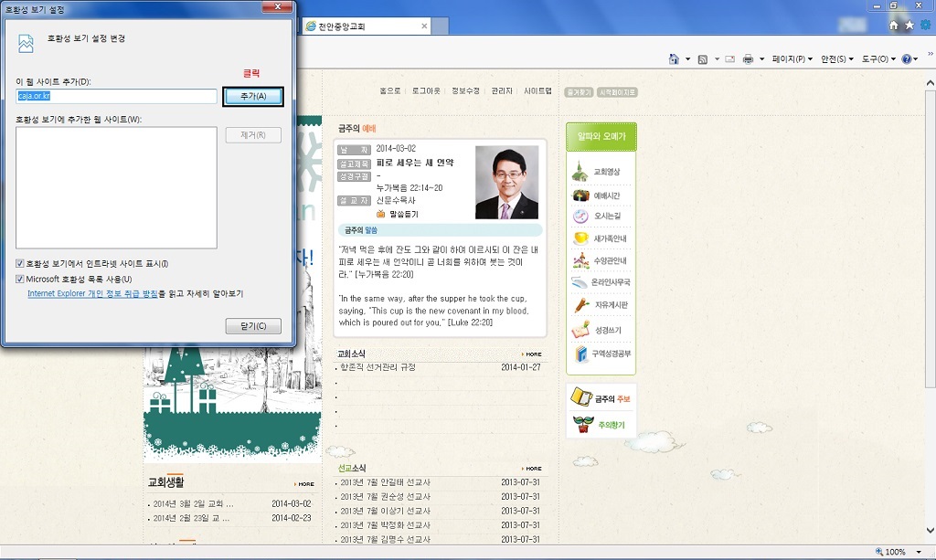
Task: Click the pastor photo thumbnail
Action: coord(506,183)
